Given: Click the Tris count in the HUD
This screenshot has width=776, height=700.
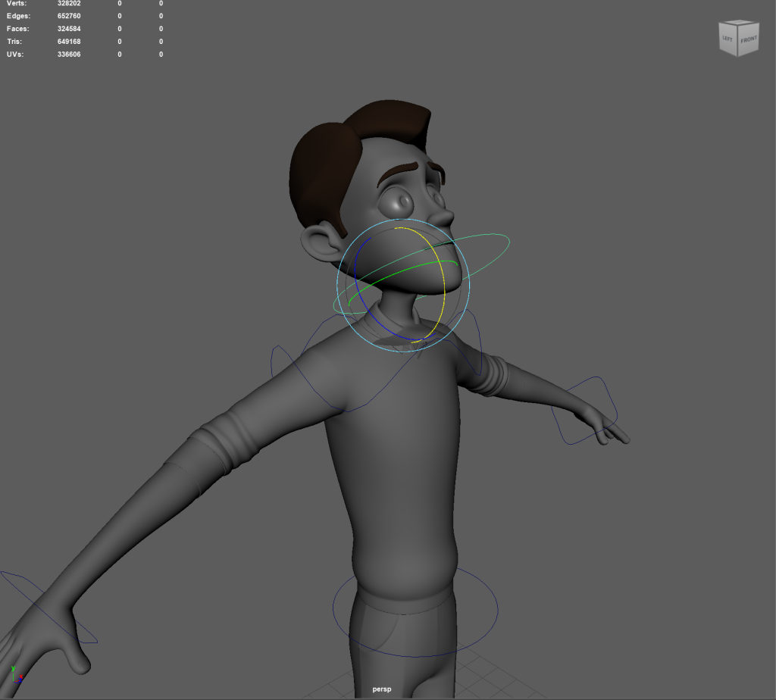Looking at the screenshot, I should pos(69,42).
